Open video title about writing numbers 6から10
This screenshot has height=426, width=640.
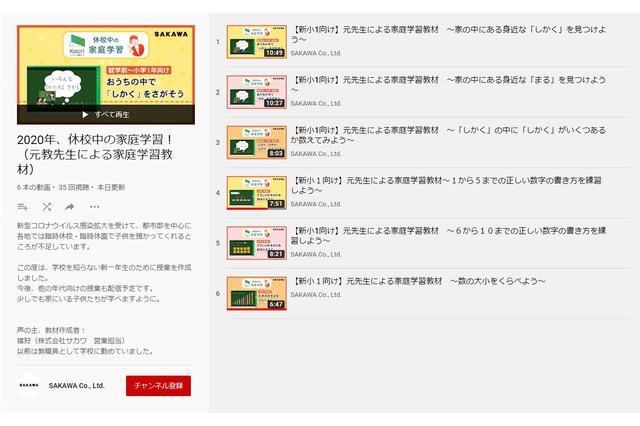(448, 235)
